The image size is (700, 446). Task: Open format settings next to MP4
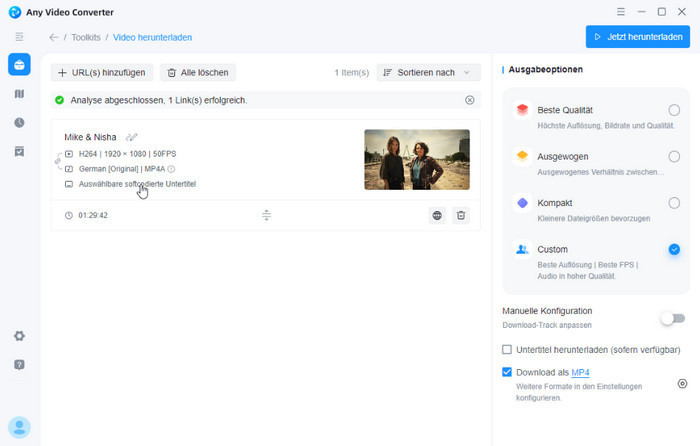point(682,383)
